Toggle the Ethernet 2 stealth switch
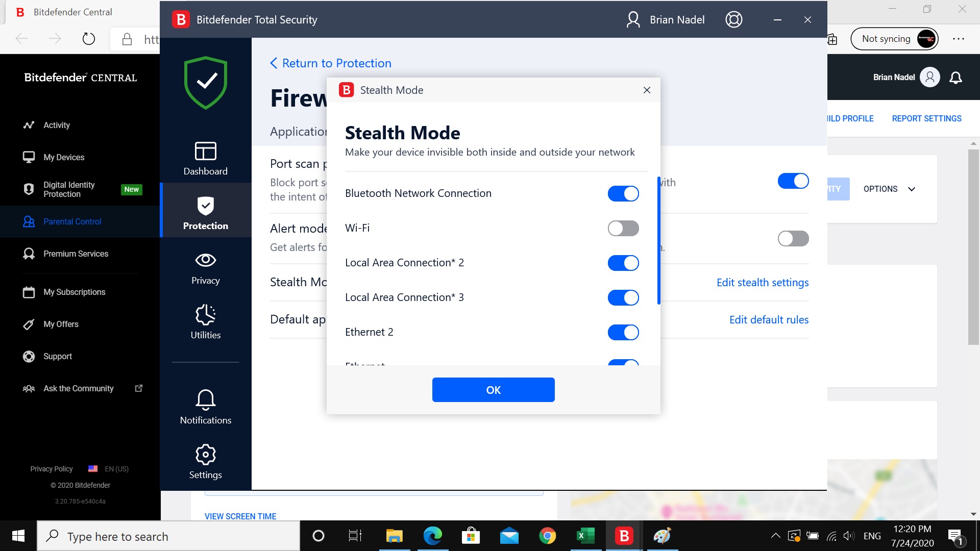980x551 pixels. [623, 332]
